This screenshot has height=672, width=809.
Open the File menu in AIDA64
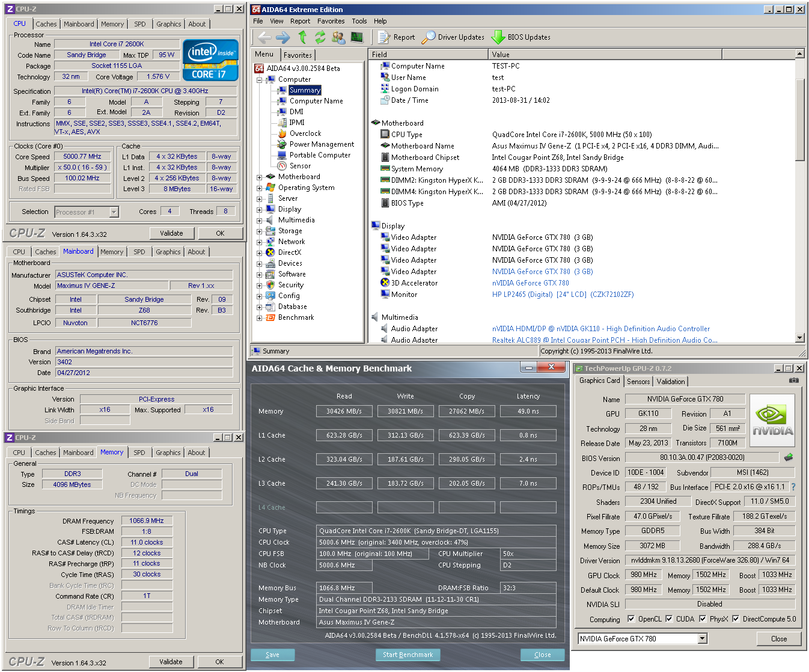pyautogui.click(x=258, y=21)
